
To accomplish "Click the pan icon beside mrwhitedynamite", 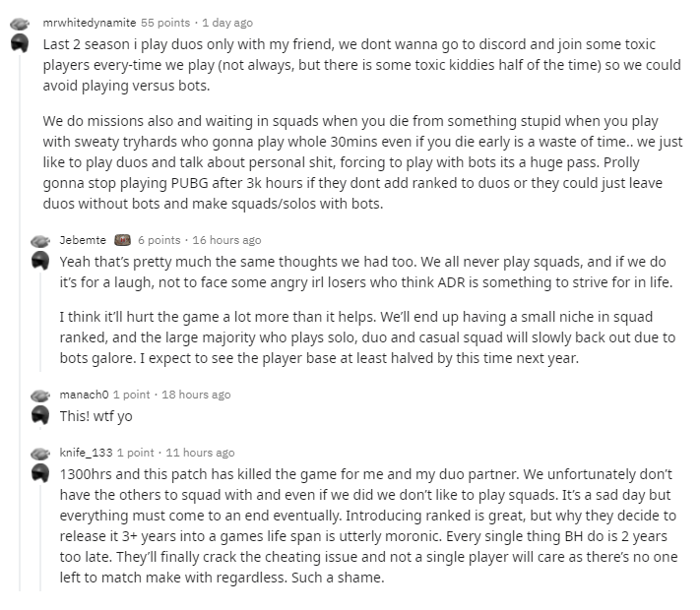I will (19, 23).
